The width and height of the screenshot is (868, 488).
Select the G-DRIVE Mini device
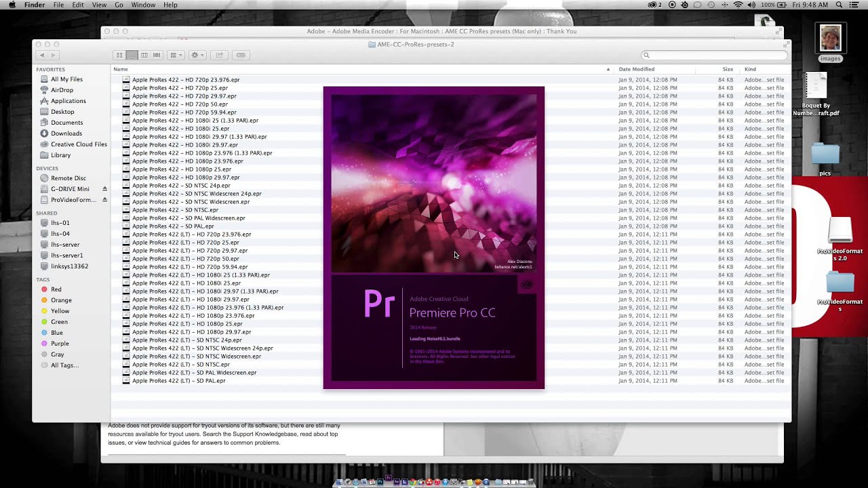(69, 189)
